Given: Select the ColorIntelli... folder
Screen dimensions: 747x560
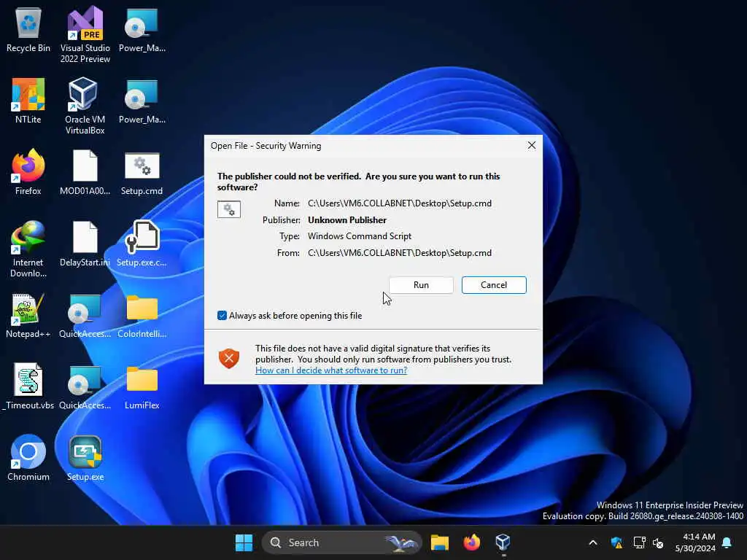Looking at the screenshot, I should click(142, 315).
